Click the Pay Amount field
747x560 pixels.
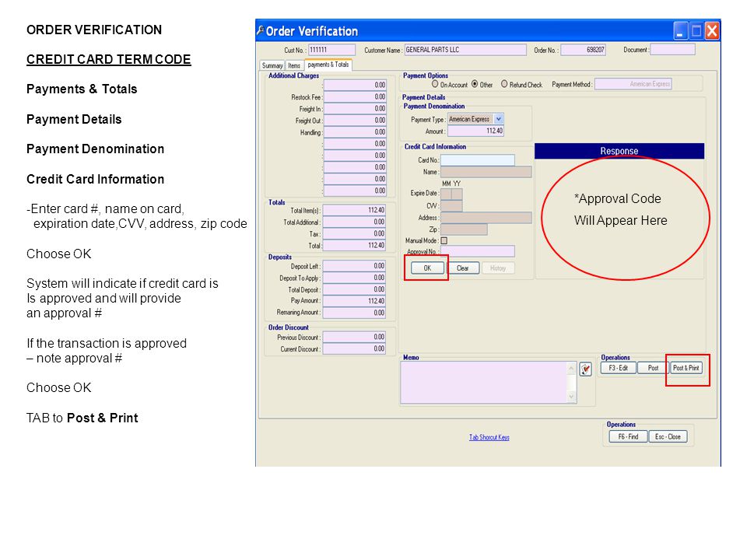[x=355, y=301]
